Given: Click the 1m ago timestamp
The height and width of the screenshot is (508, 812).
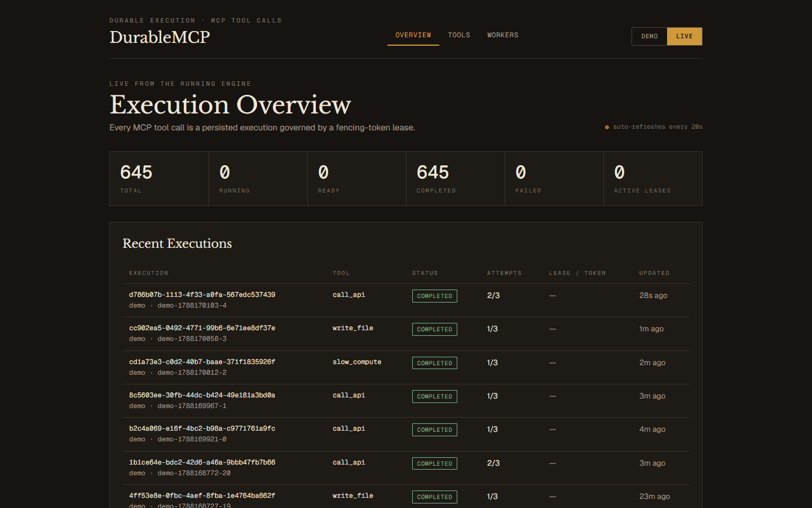Looking at the screenshot, I should (651, 329).
